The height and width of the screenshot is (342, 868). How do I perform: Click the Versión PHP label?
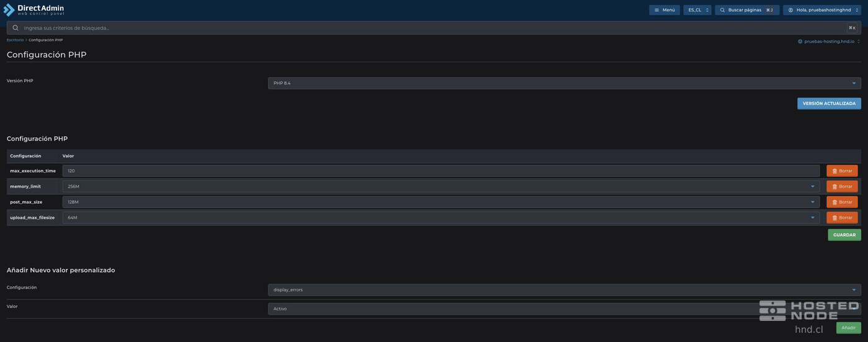pos(20,81)
